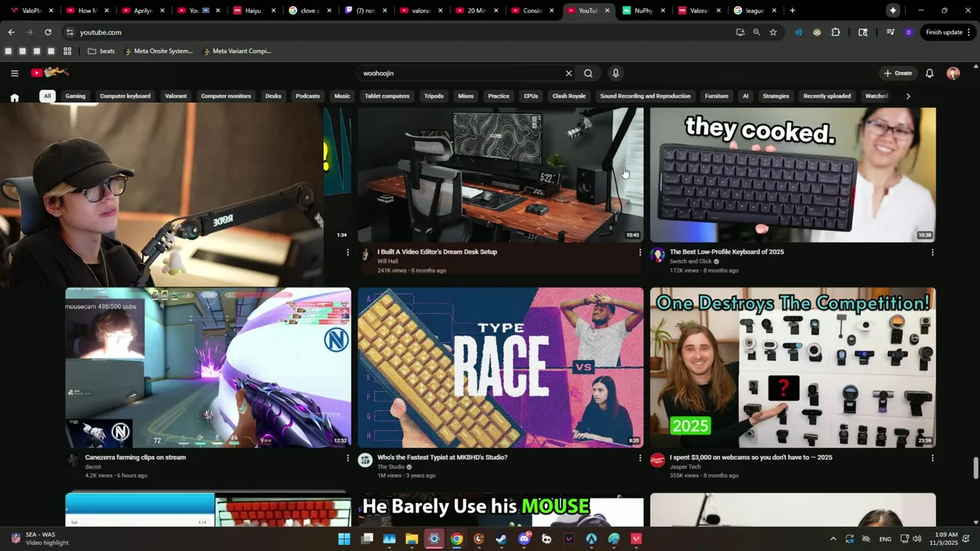Open the account avatar menu
Viewport: 980px width, 551px height.
[x=953, y=73]
